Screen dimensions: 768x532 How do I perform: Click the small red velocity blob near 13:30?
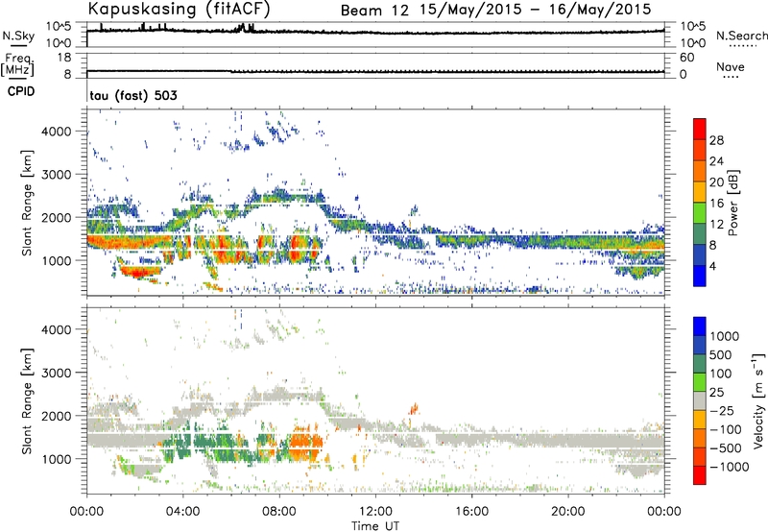(414, 408)
